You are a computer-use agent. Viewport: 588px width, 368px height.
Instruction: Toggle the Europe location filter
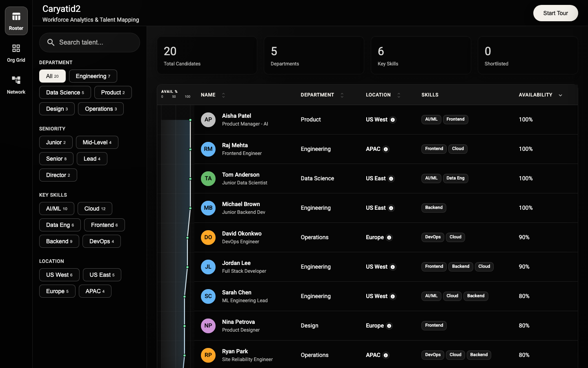click(57, 291)
